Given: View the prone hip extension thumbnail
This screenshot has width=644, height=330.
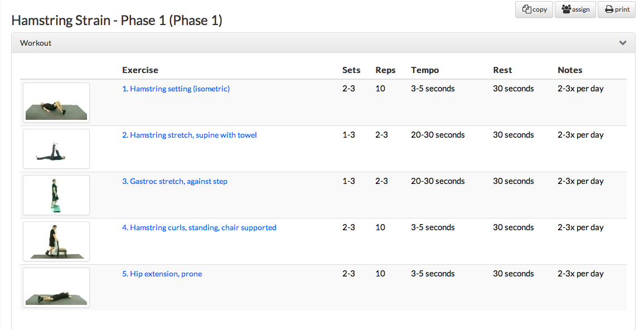Looking at the screenshot, I should click(x=56, y=288).
